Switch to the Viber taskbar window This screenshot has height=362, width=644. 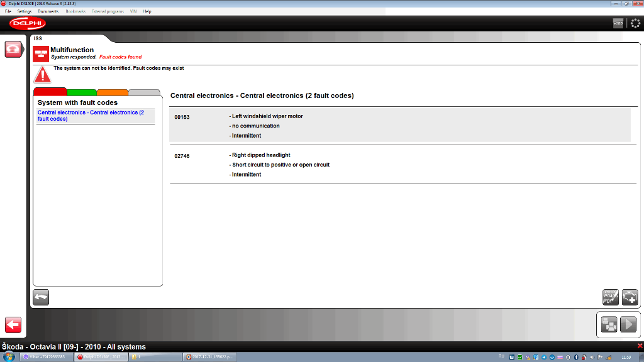click(x=47, y=357)
